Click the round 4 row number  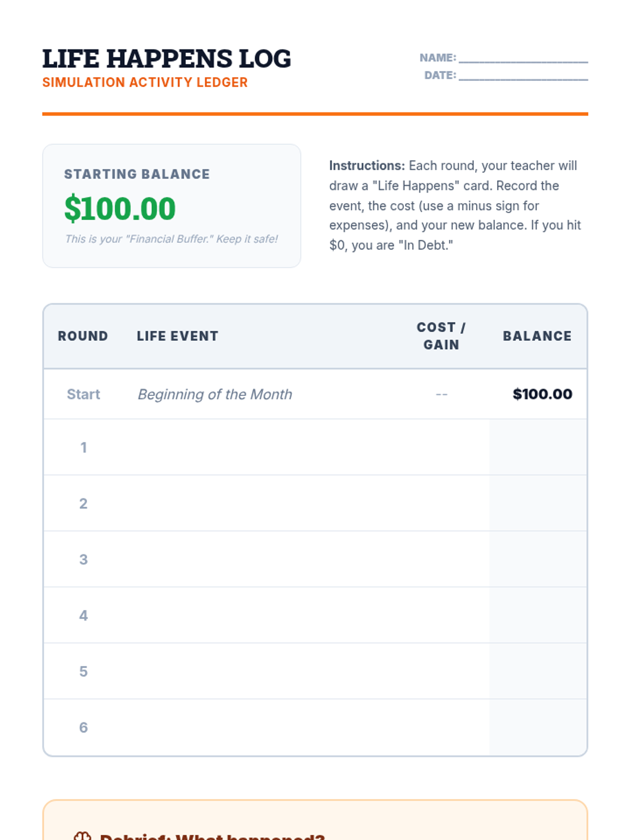(x=83, y=615)
